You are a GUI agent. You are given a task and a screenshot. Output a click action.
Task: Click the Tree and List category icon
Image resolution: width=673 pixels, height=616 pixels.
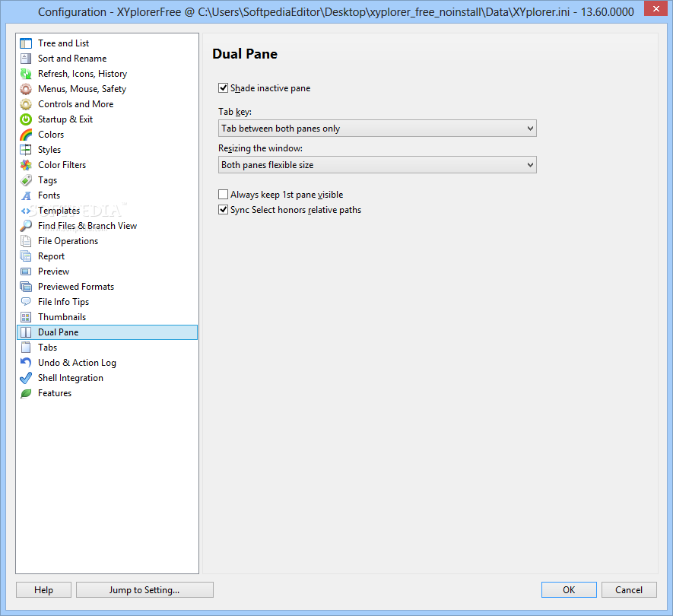point(26,43)
